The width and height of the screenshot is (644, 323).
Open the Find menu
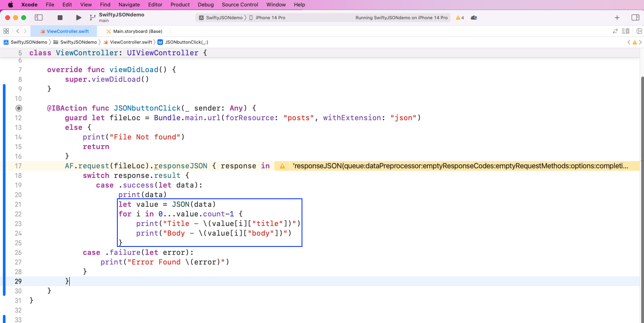click(x=105, y=5)
